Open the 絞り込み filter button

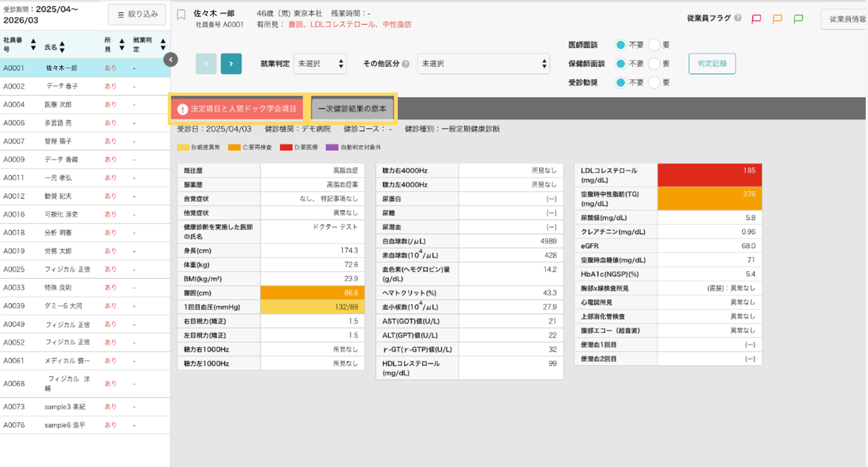tap(137, 15)
